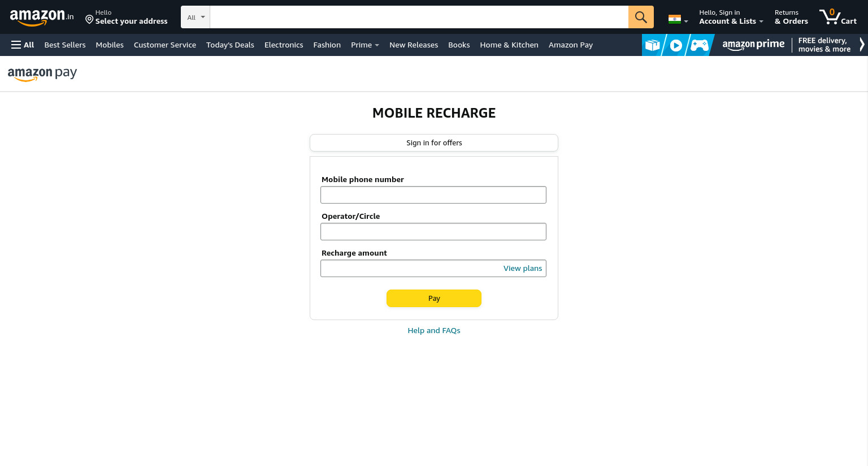Viewport: 868px width, 466px height.
Task: Click the View plans link
Action: [523, 268]
